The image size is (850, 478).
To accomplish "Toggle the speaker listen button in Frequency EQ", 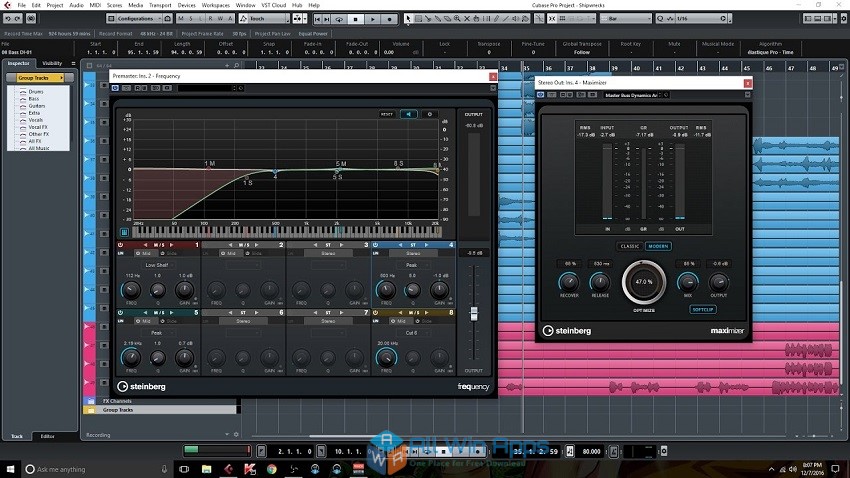I will tap(409, 114).
